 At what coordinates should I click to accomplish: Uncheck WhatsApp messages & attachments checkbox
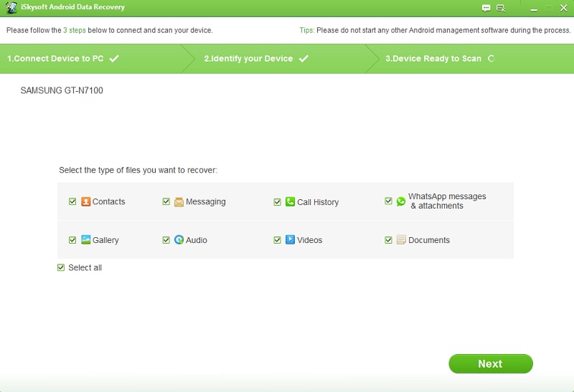pos(388,201)
